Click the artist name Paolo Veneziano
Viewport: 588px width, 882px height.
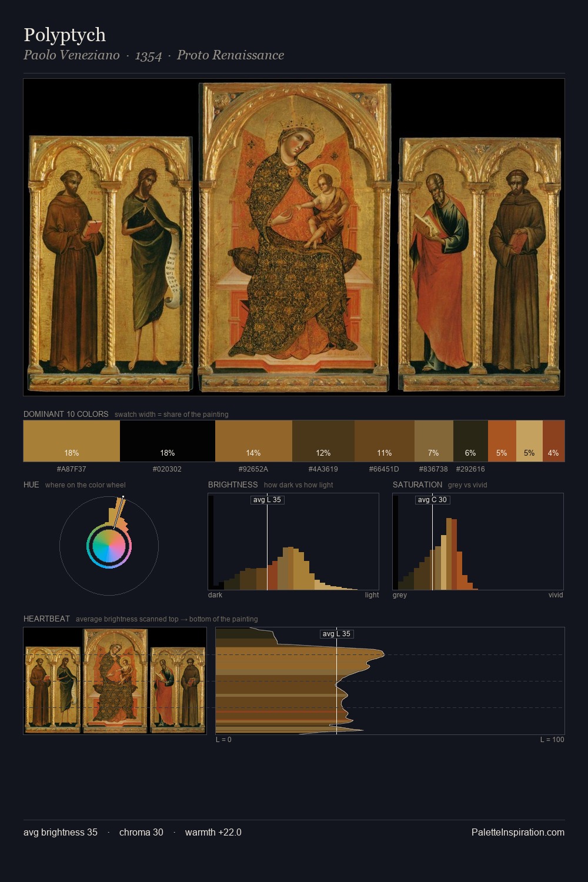click(x=71, y=55)
